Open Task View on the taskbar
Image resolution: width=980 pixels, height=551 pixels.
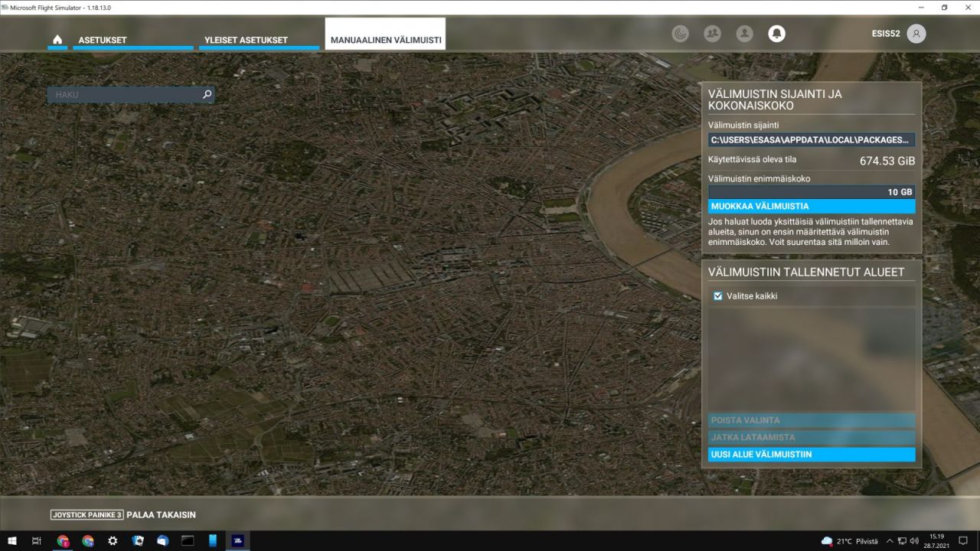pos(37,541)
